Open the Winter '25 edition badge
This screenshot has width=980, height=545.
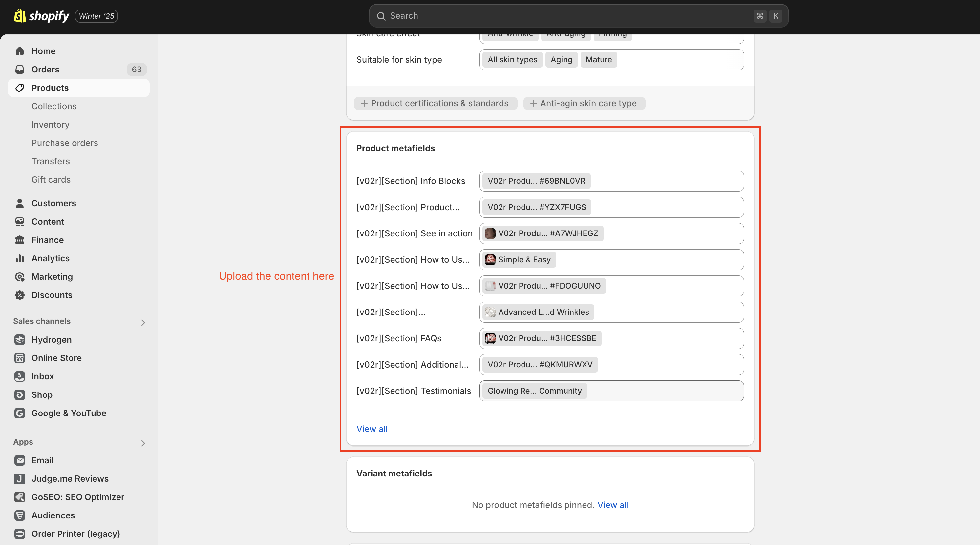[96, 16]
